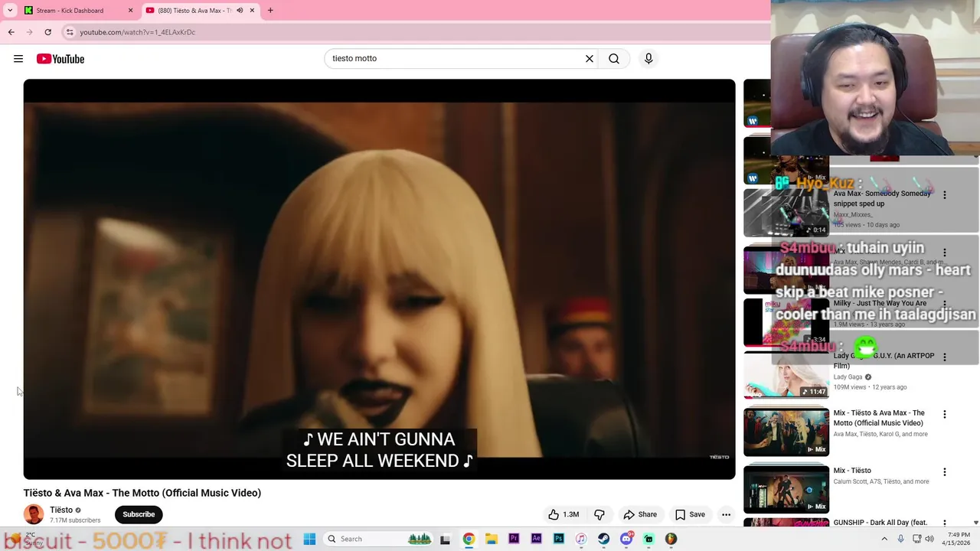The height and width of the screenshot is (551, 980).
Task: Open Discord from taskbar
Action: (x=626, y=539)
